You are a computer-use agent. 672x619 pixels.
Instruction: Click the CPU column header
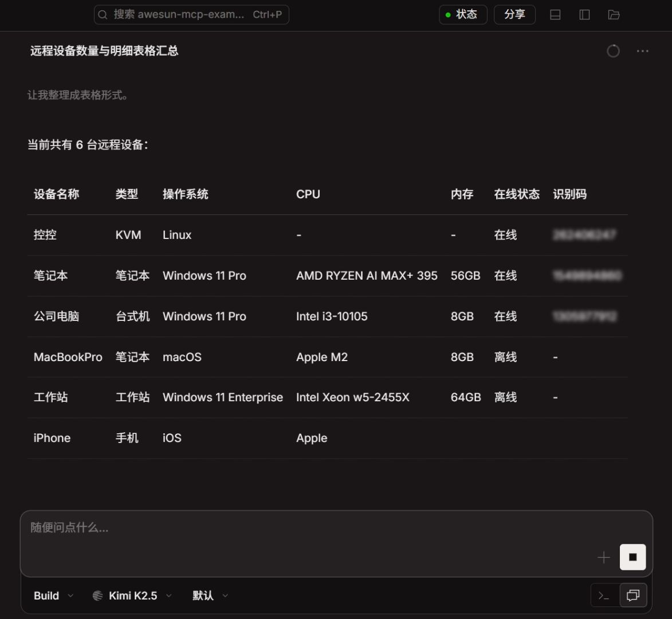click(308, 194)
